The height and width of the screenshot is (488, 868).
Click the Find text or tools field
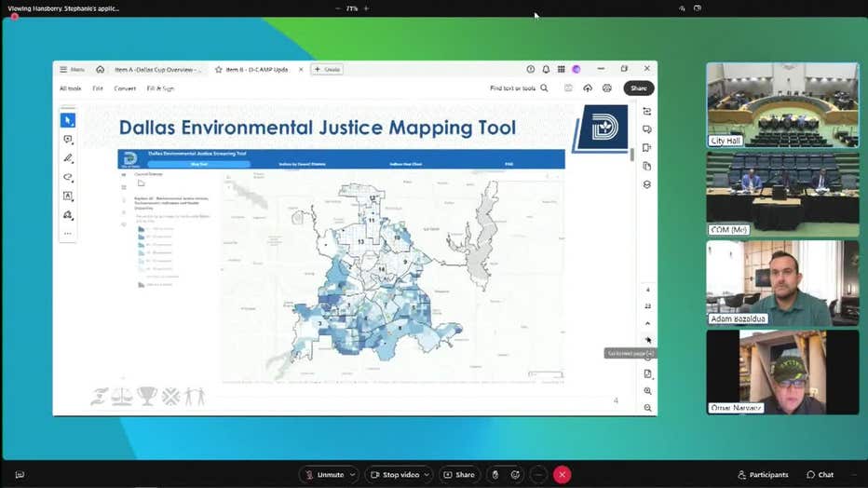tap(512, 88)
